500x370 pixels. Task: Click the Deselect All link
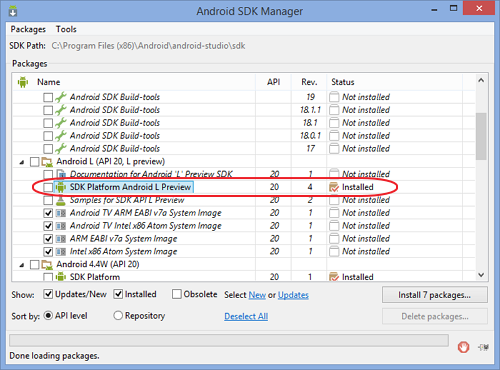246,316
